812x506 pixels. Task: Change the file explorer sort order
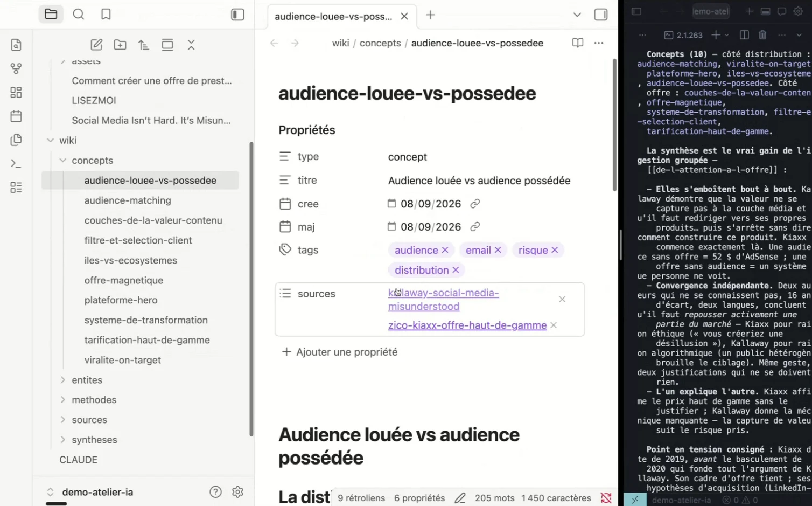pyautogui.click(x=144, y=45)
